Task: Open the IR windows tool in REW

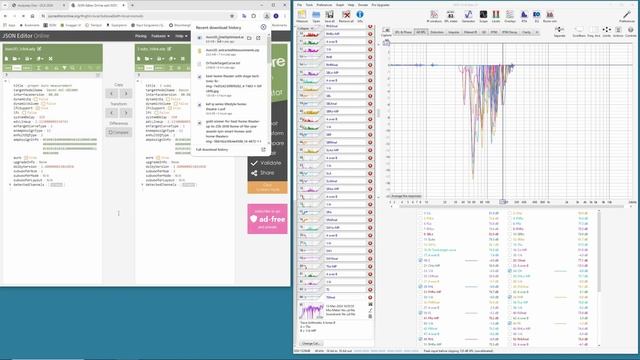Action: [x=434, y=16]
